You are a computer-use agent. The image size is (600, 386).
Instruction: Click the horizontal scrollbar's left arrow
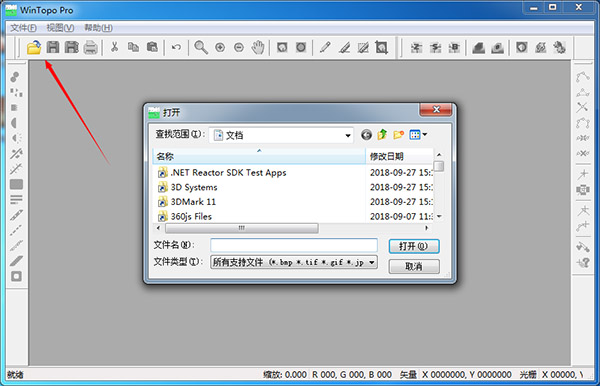(158, 228)
